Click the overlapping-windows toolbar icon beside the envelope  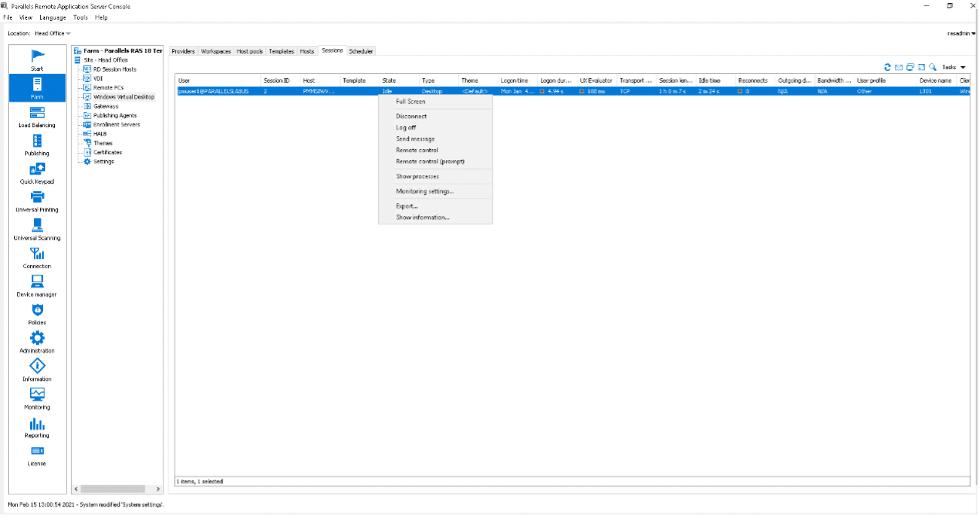(910, 67)
